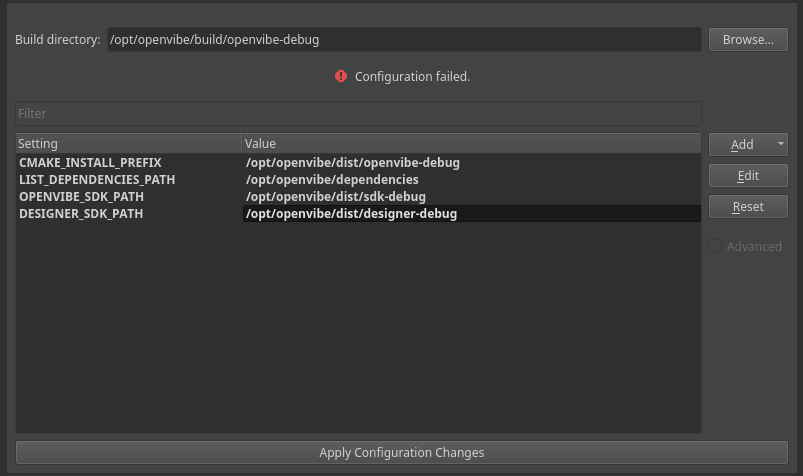
Task: Toggle the Advanced checkbox
Action: click(x=715, y=246)
